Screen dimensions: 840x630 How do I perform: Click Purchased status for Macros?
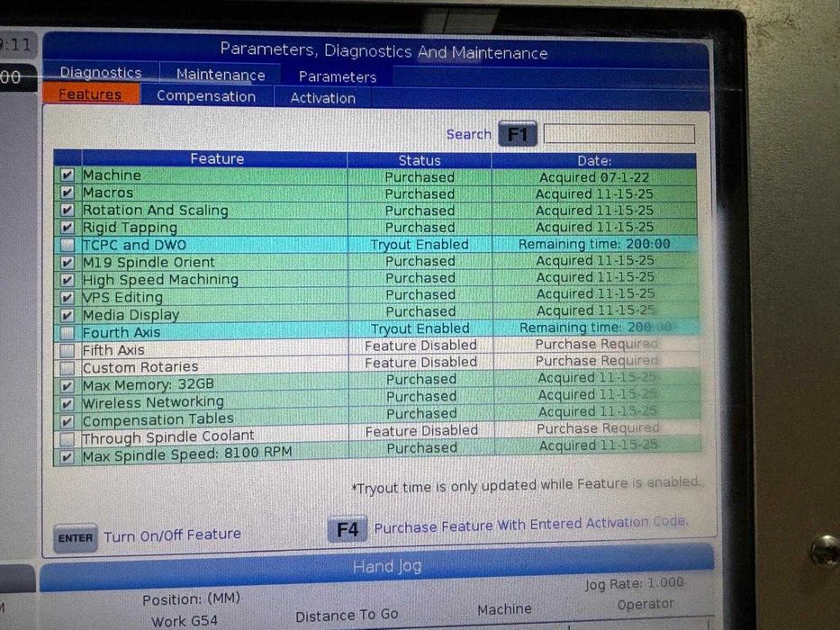coord(420,193)
